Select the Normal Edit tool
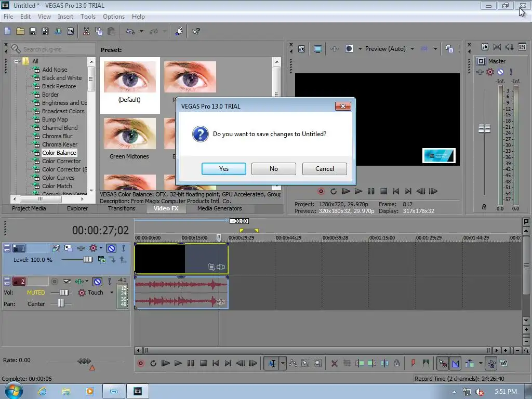Screen dimensions: 532x399 272,363
